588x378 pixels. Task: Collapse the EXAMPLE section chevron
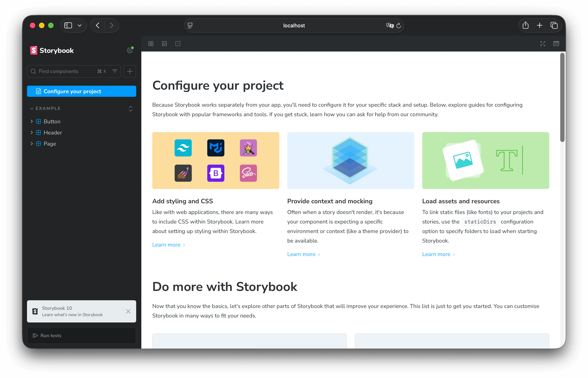pyautogui.click(x=32, y=108)
